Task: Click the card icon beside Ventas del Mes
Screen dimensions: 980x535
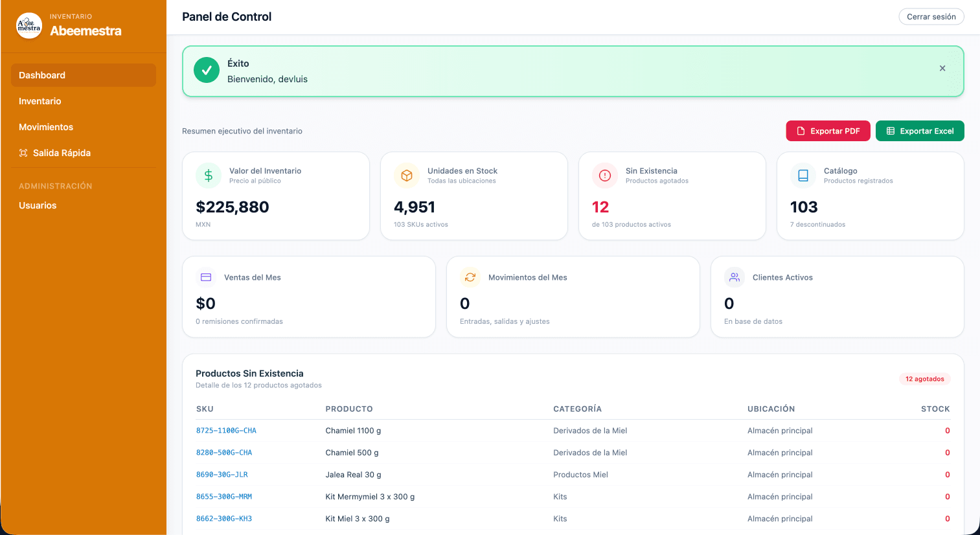Action: tap(206, 277)
